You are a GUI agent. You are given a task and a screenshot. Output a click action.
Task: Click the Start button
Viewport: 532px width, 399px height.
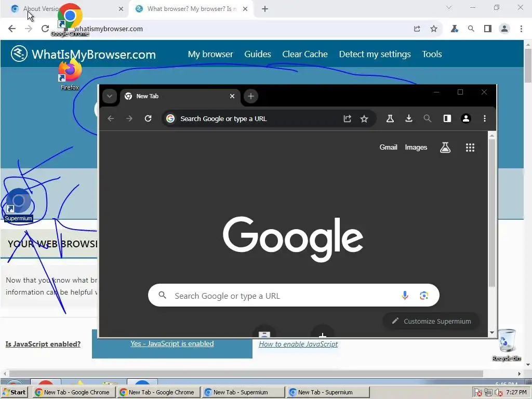(x=14, y=392)
